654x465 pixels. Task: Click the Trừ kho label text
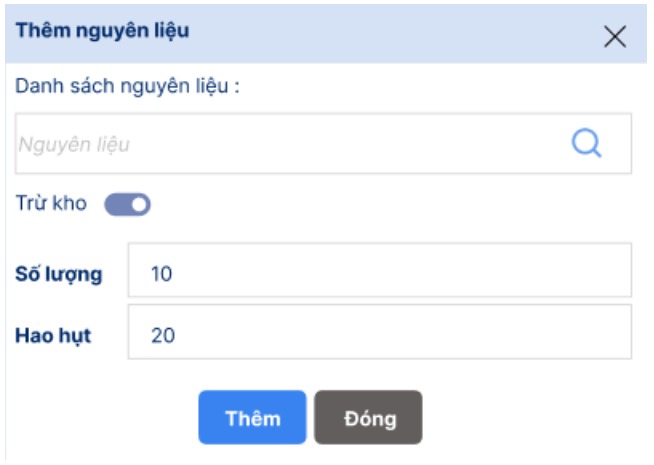pyautogui.click(x=51, y=204)
